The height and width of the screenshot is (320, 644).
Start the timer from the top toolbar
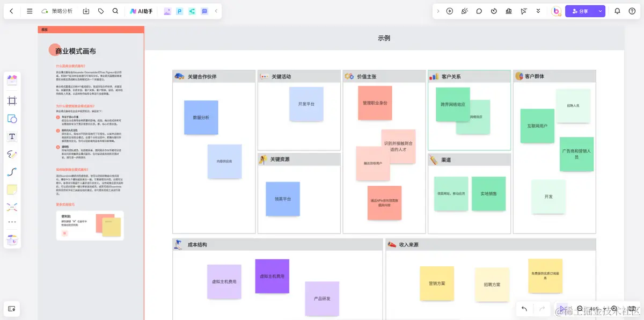point(493,11)
